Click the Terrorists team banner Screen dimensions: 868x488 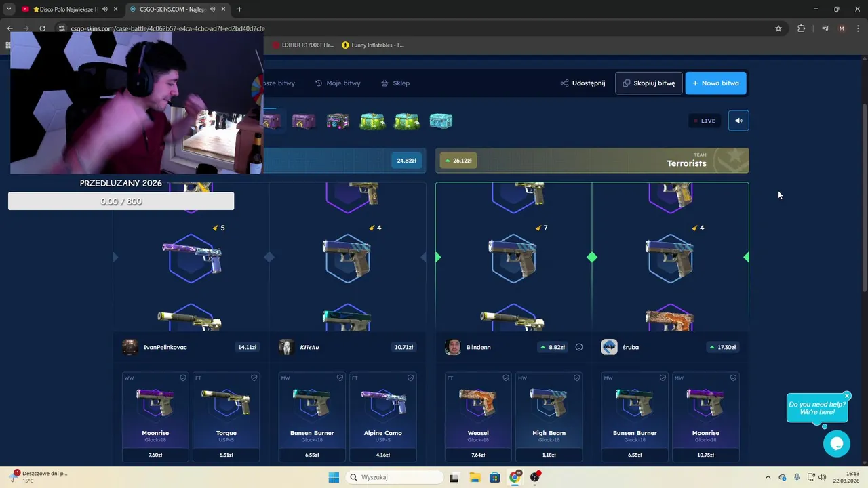(x=592, y=160)
